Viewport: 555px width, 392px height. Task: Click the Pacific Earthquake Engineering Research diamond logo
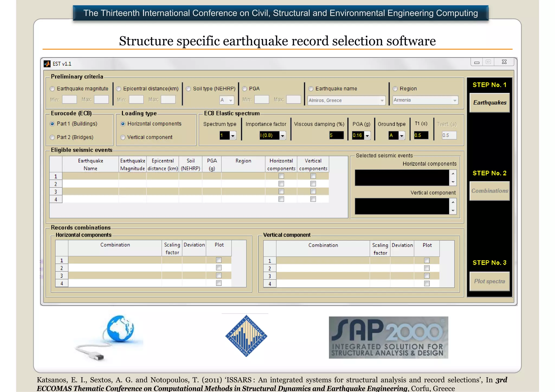click(x=246, y=336)
